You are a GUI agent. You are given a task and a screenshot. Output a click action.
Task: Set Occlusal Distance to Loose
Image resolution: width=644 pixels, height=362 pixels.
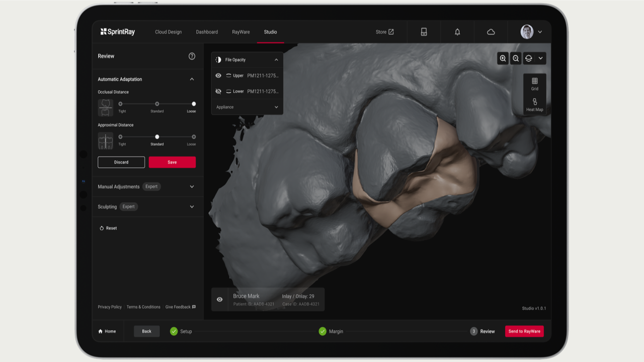(x=194, y=104)
